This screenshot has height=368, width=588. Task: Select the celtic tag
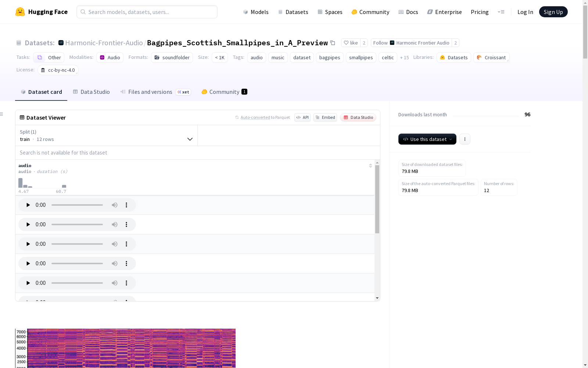(x=388, y=57)
